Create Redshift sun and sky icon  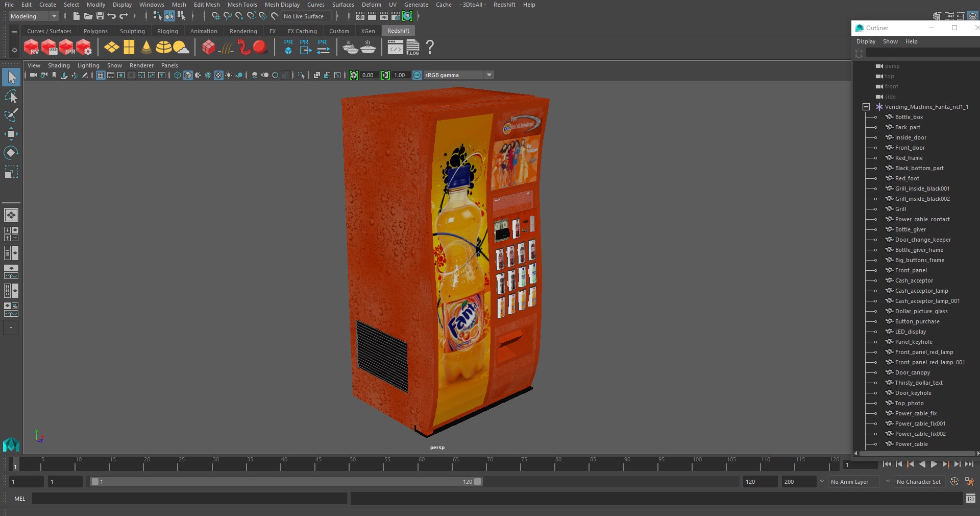(x=181, y=47)
